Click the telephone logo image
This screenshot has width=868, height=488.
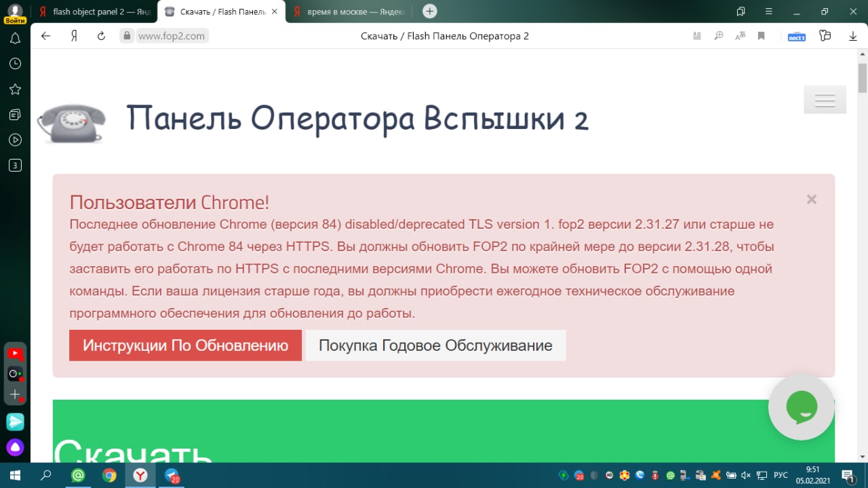pyautogui.click(x=71, y=122)
